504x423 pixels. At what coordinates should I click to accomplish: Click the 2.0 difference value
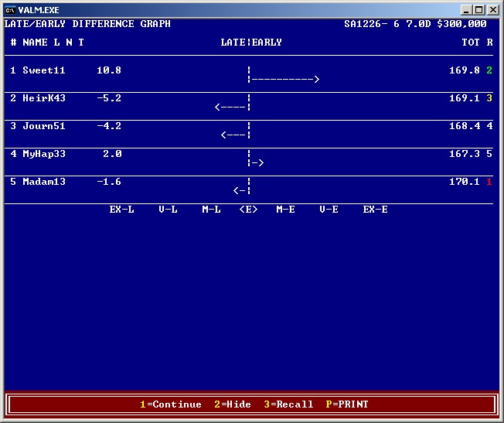tap(112, 154)
